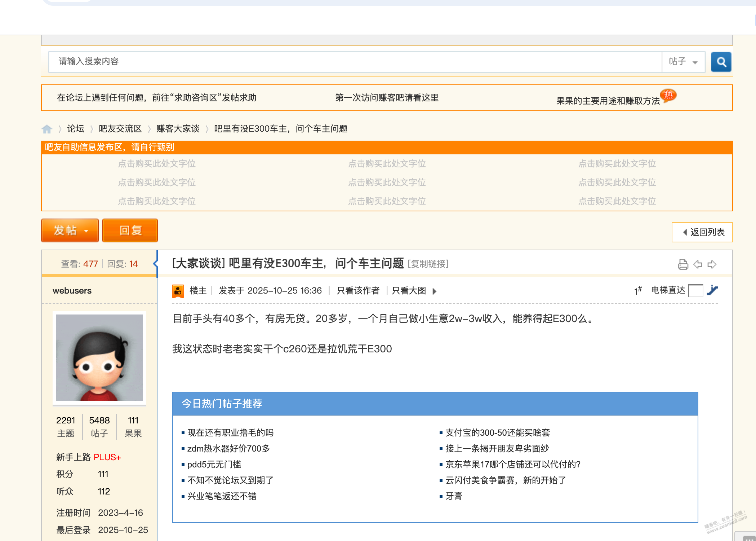Screen dimensions: 756x541
Task: Open webusers avatar thumbnail
Action: [99, 357]
